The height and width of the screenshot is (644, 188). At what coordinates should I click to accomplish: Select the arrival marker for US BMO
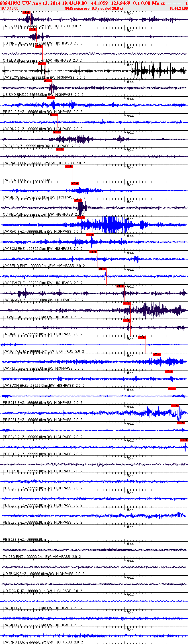pos(48,81)
